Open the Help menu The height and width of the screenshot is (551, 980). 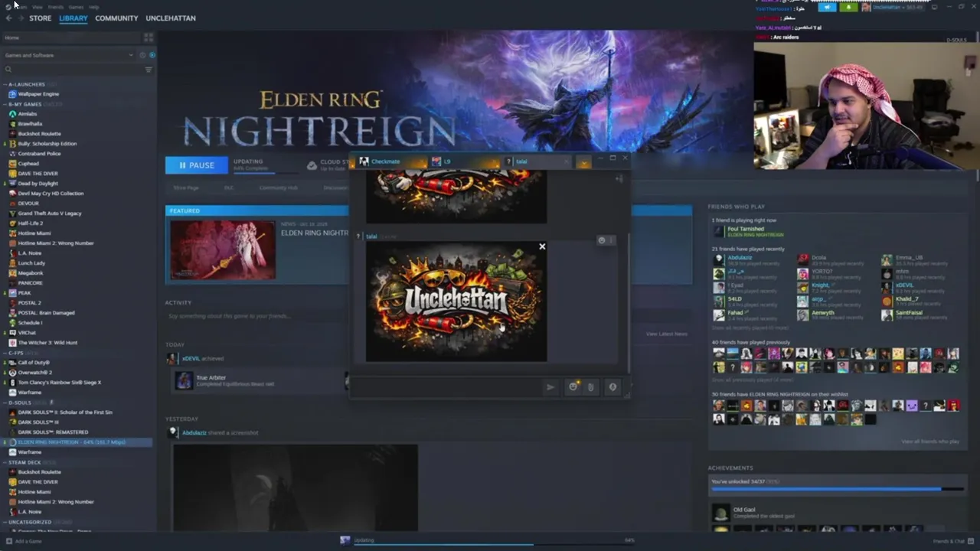pos(93,7)
